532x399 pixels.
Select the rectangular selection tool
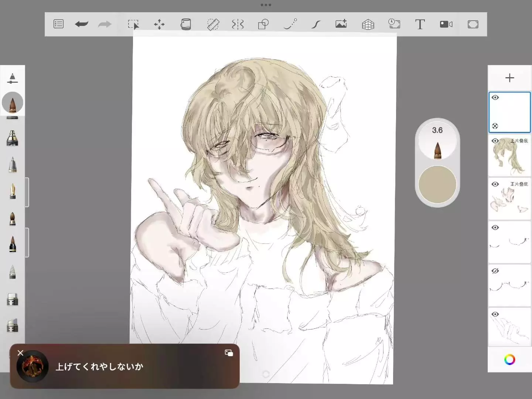click(133, 24)
